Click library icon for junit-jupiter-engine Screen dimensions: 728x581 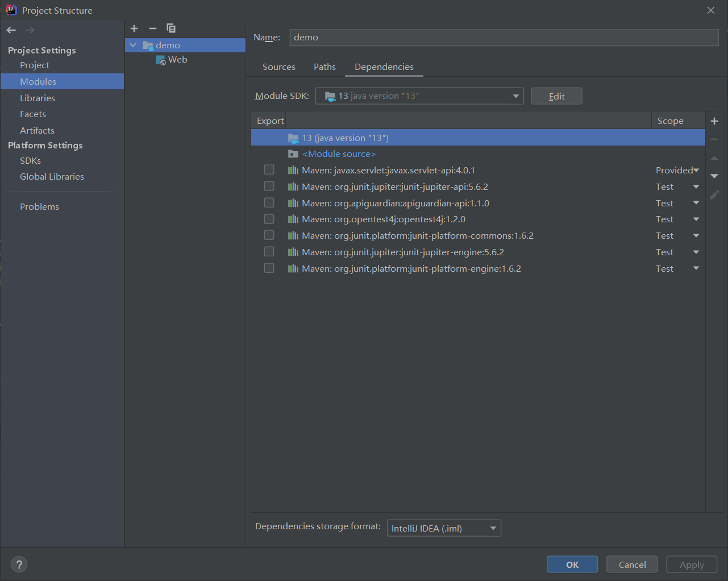(x=293, y=252)
